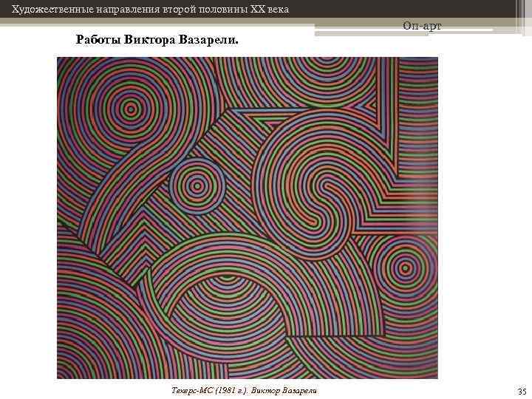532x399 pixels.
Task: Click the header text 'Художественные направления второй половины XX века'
Action: [150, 10]
